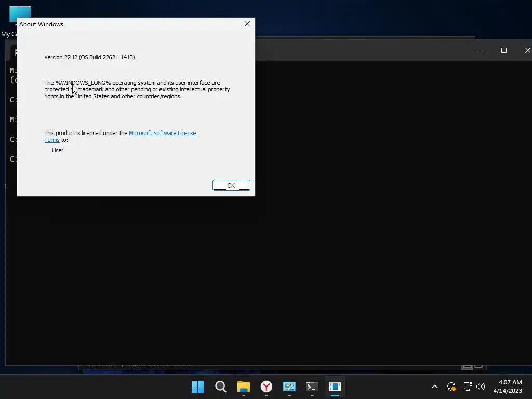The width and height of the screenshot is (532, 399).
Task: Launch Yandex Browser from the taskbar
Action: click(x=267, y=387)
